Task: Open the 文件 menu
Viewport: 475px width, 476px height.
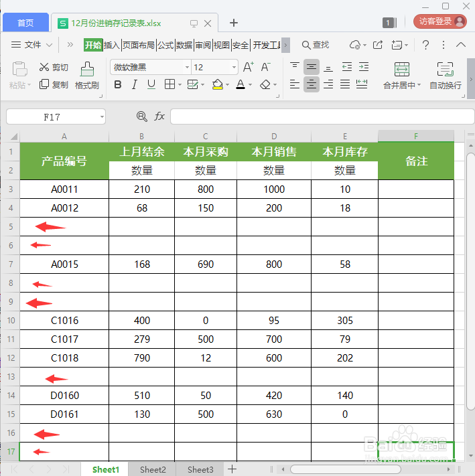Action: pyautogui.click(x=31, y=45)
